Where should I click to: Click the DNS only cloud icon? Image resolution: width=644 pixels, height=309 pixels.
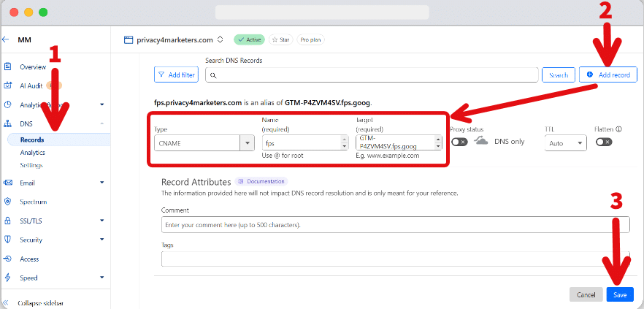(x=481, y=142)
